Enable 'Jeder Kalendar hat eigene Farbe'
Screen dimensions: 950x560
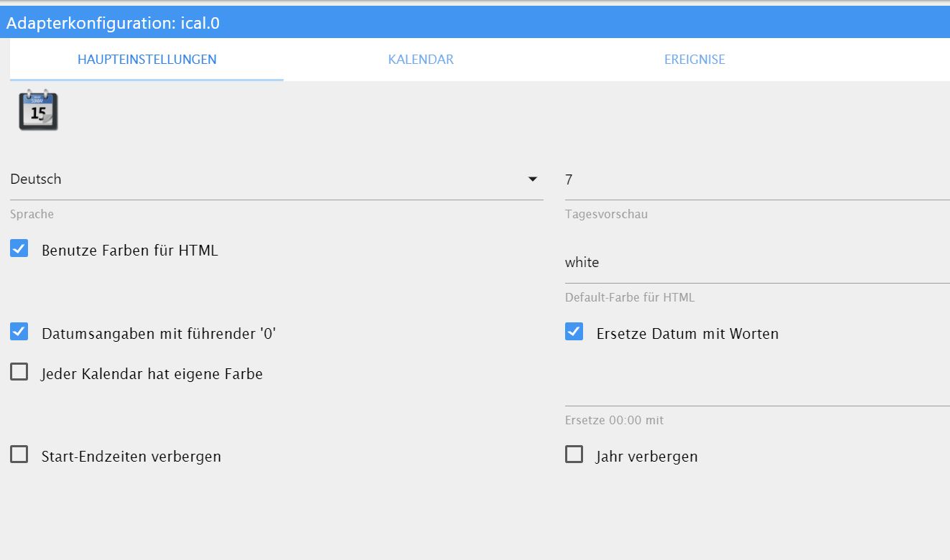(19, 372)
